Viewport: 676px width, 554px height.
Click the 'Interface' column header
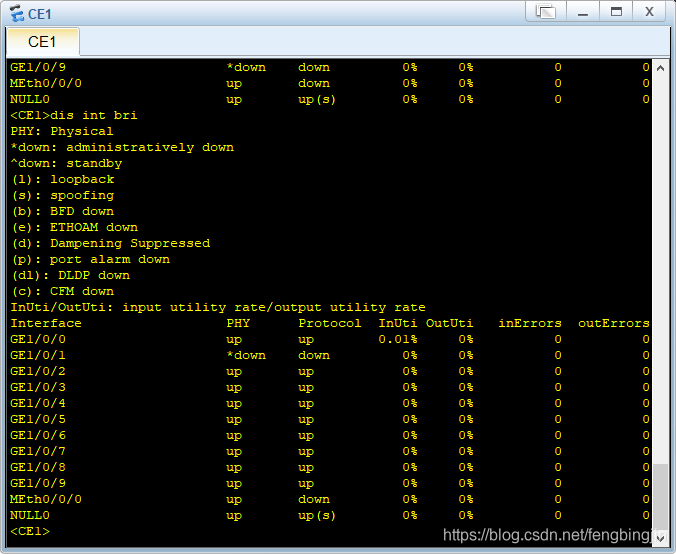(x=46, y=323)
